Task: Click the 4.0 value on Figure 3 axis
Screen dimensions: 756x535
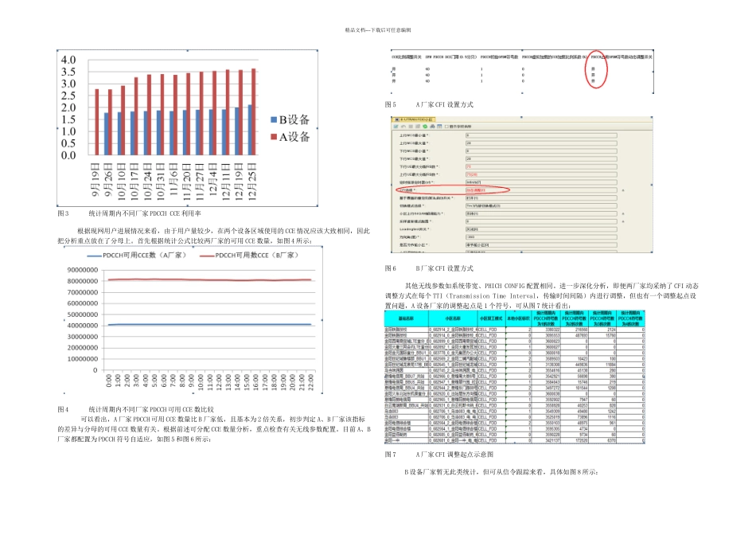Action: 68,60
